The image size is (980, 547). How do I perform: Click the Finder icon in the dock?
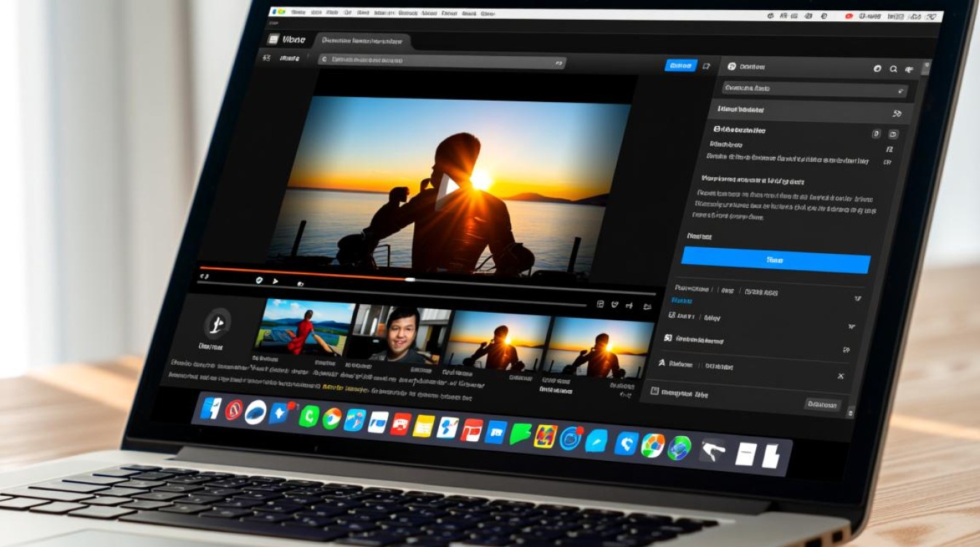pyautogui.click(x=211, y=408)
